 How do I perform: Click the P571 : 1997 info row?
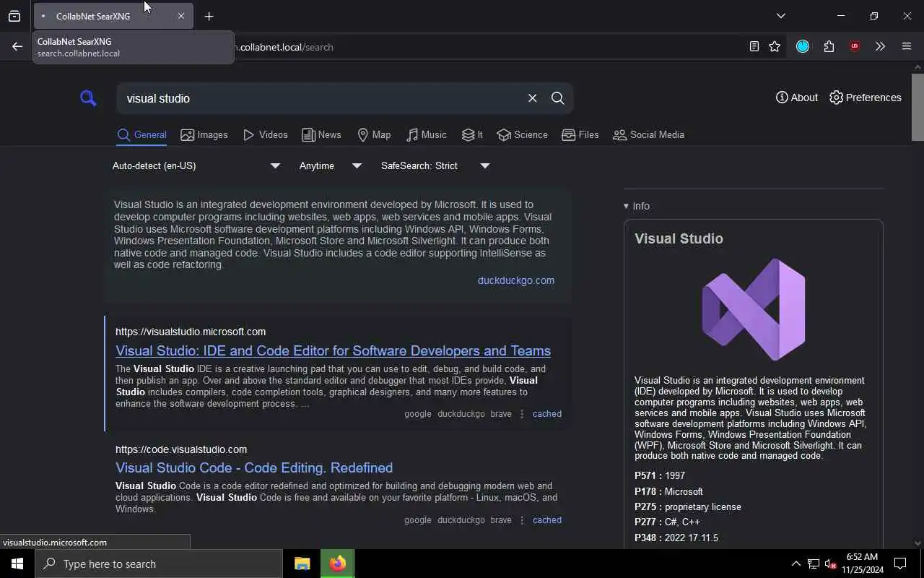pos(660,476)
